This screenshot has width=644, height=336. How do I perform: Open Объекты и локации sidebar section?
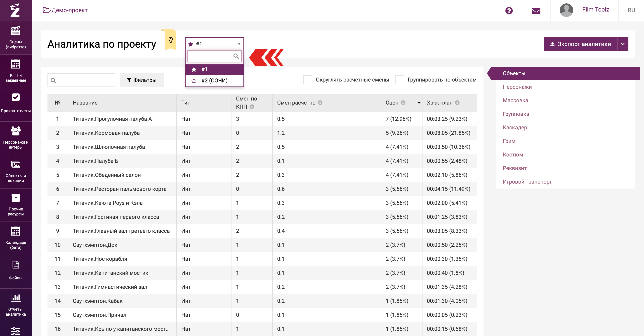(x=16, y=172)
